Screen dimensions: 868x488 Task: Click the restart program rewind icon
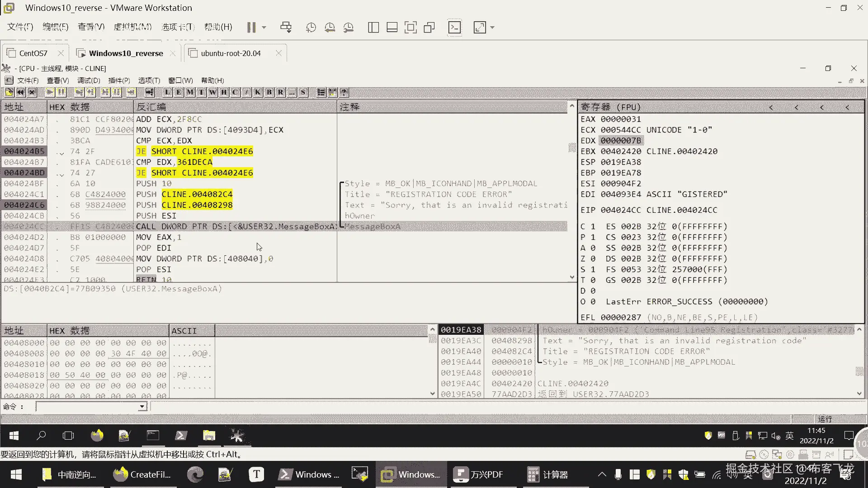pos(20,92)
